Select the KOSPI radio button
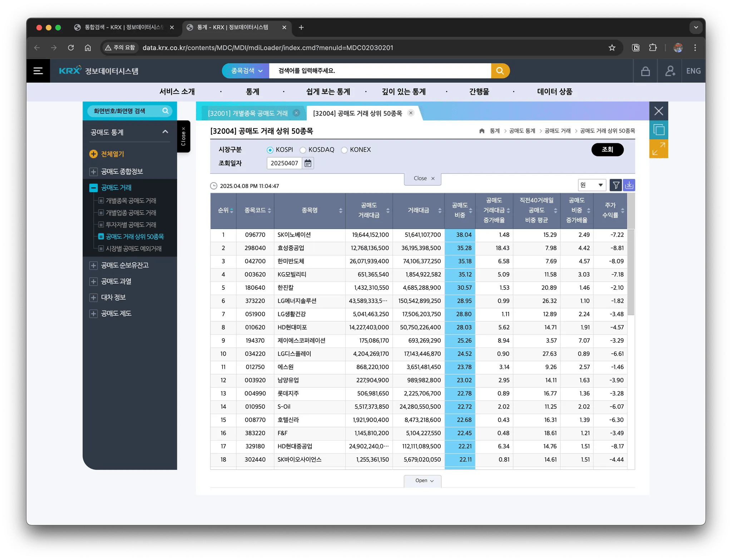 270,150
